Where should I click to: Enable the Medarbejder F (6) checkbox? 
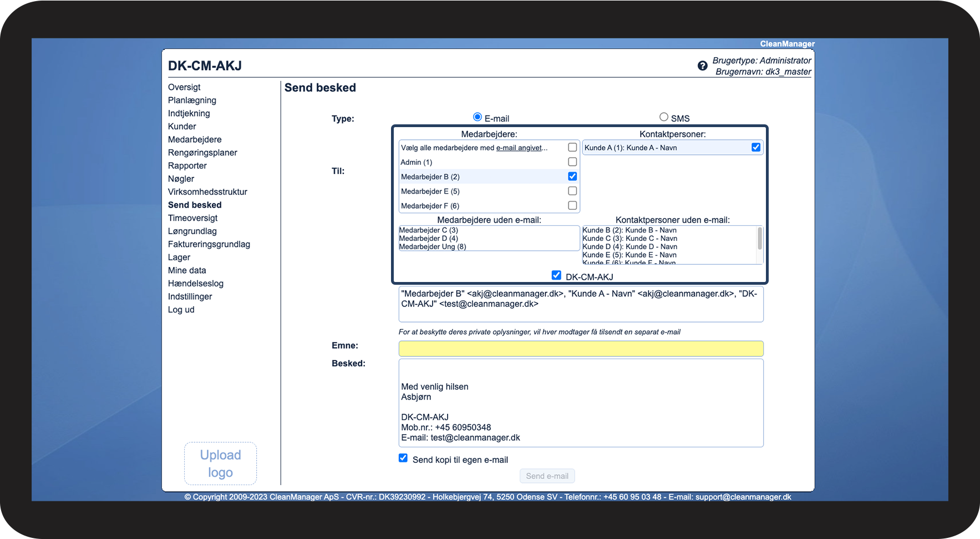pyautogui.click(x=572, y=205)
